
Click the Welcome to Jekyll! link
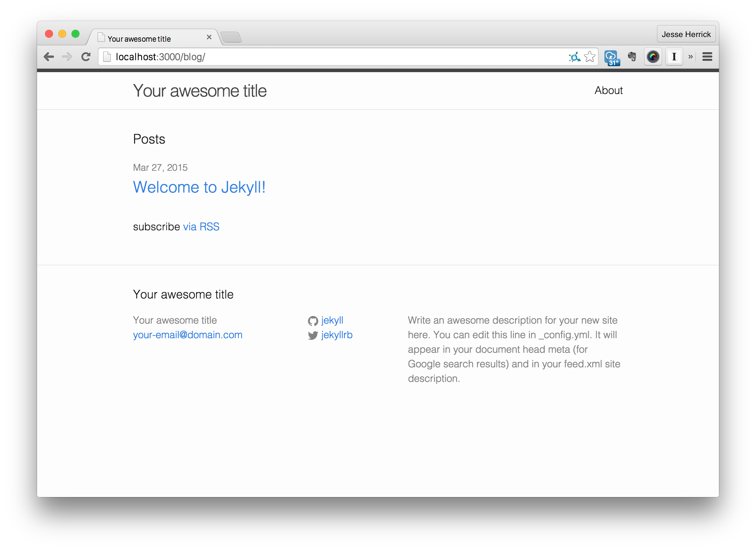(x=200, y=187)
